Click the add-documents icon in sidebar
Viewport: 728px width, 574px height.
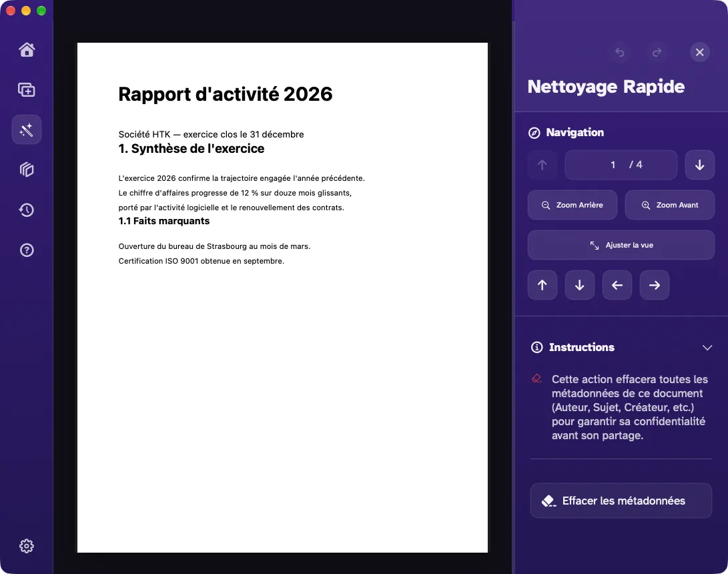tap(27, 89)
